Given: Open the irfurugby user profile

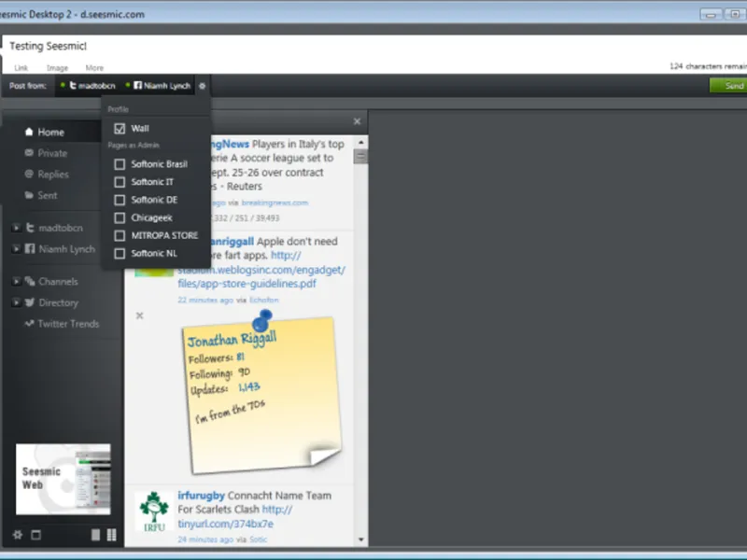Looking at the screenshot, I should click(x=201, y=496).
